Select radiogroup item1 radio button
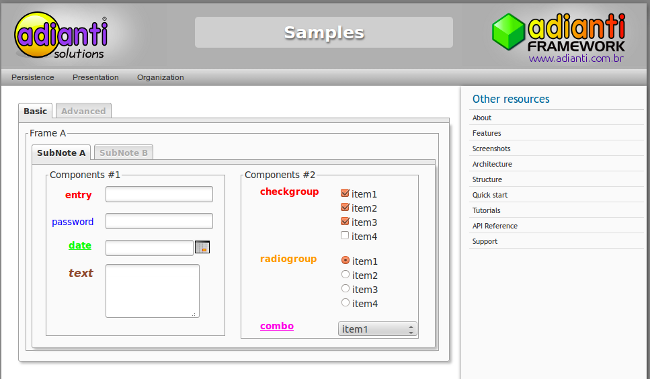Screen dimensions: 650x379 (345, 260)
